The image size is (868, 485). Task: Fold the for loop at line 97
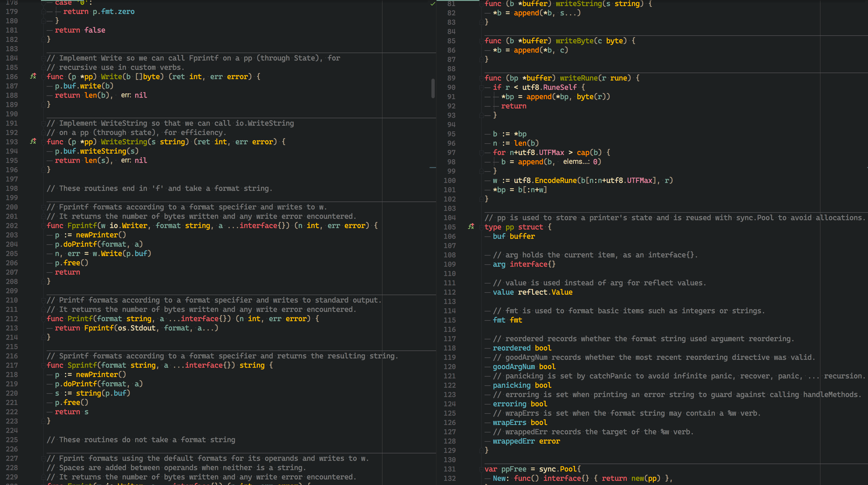pos(482,153)
